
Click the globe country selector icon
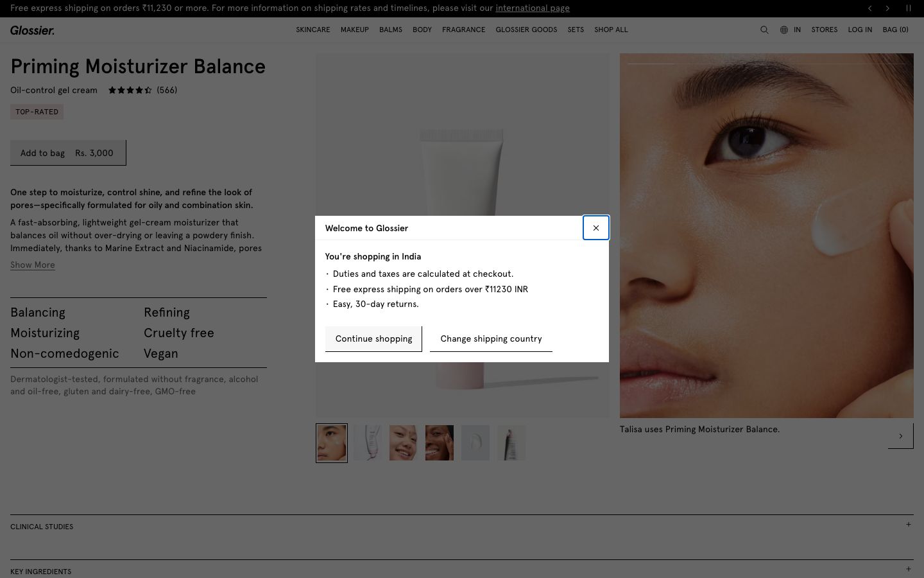tap(783, 30)
